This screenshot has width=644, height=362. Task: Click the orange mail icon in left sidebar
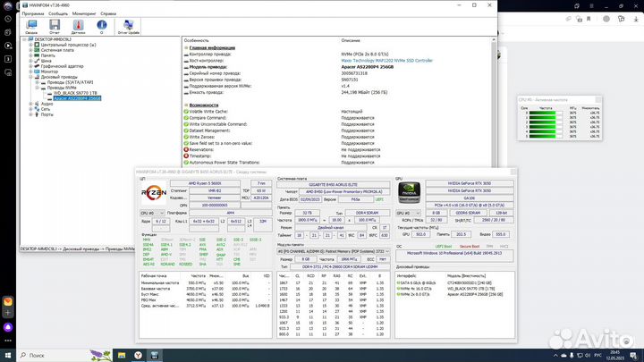[x=8, y=301]
